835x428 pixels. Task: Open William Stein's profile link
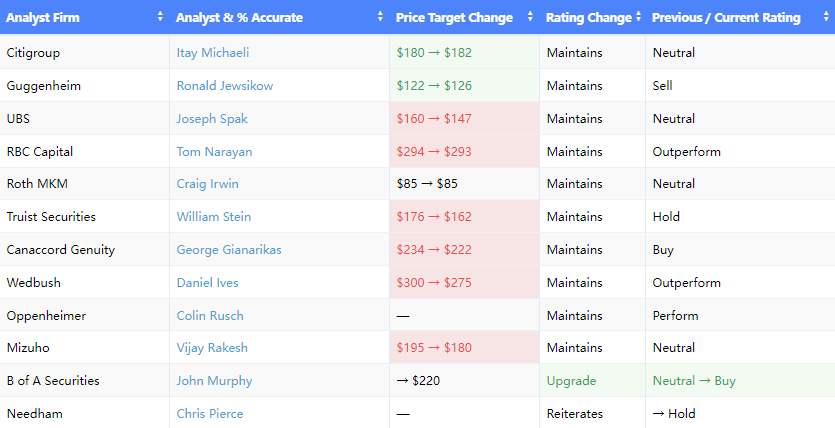coord(214,217)
